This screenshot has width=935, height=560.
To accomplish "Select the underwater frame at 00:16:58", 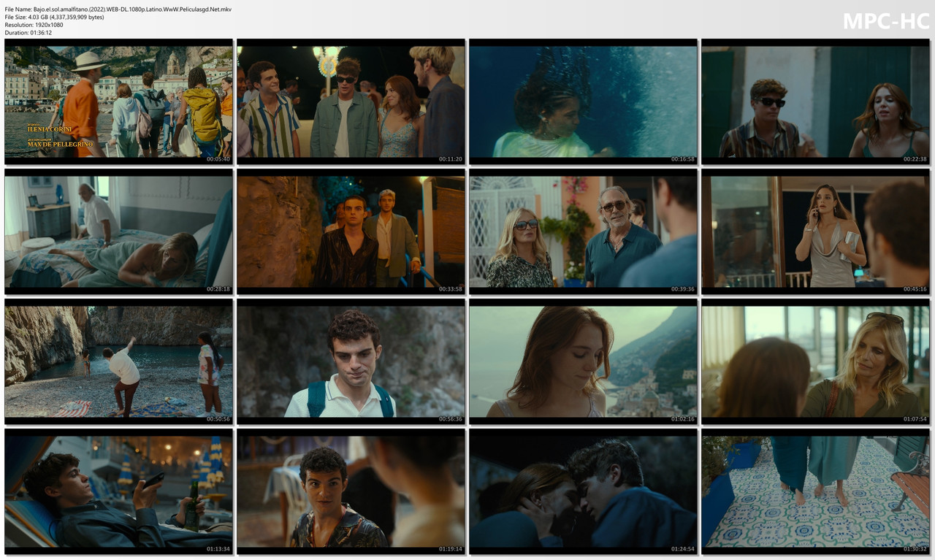I will click(x=583, y=102).
